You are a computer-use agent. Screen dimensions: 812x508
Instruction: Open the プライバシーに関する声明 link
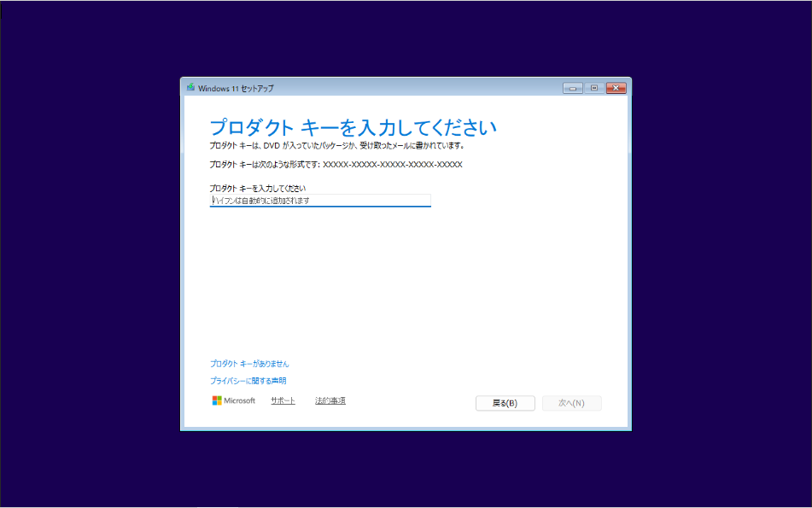click(248, 381)
